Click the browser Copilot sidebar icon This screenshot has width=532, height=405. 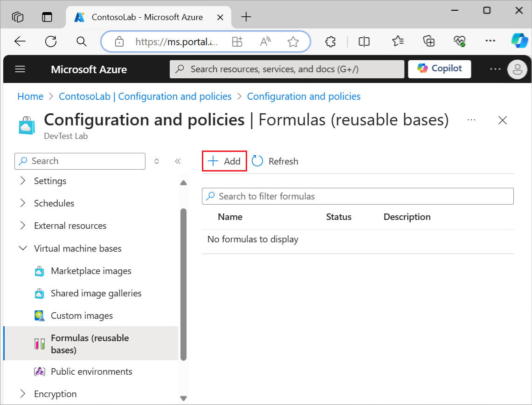[x=518, y=41]
